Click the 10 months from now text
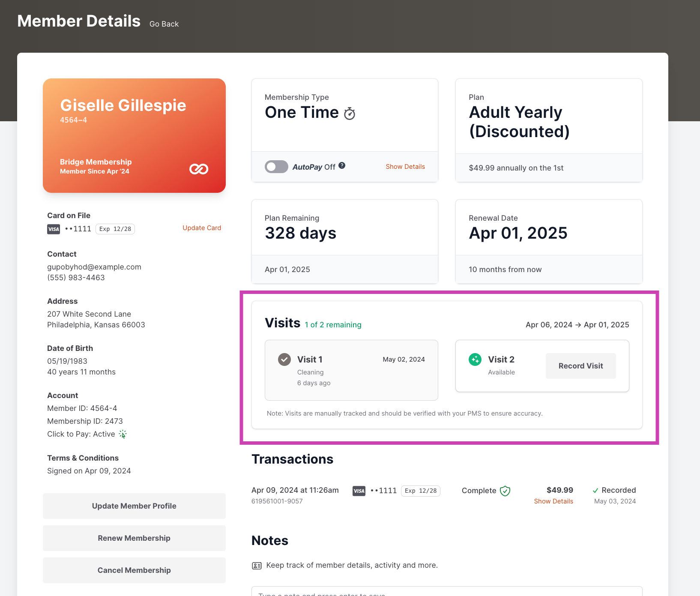The image size is (700, 596). pyautogui.click(x=505, y=270)
